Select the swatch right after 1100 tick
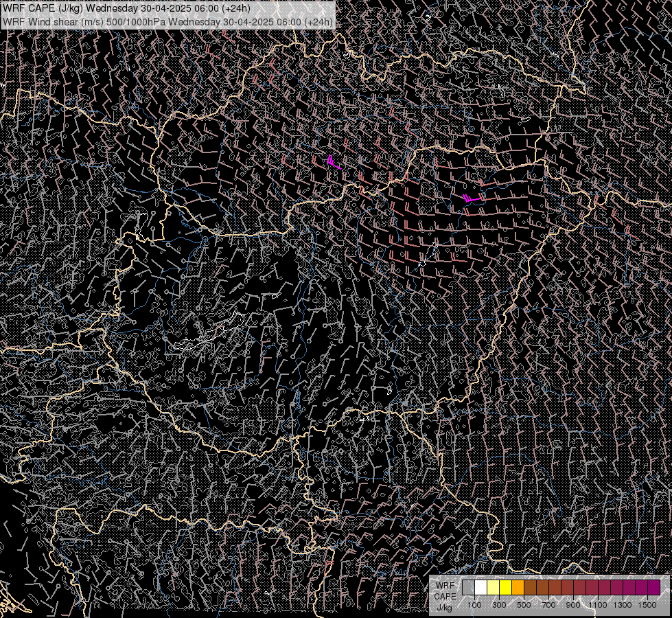This screenshot has height=618, width=672. pos(604,587)
